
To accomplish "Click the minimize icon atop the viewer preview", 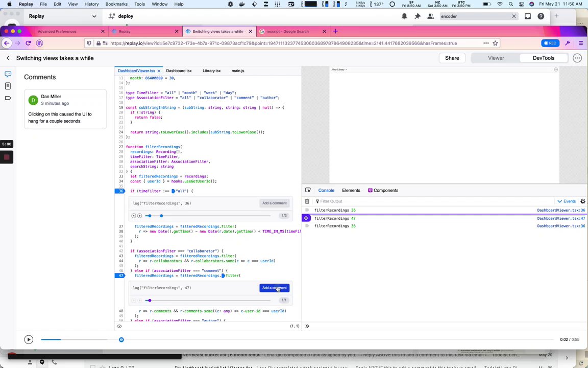I will click(x=556, y=70).
